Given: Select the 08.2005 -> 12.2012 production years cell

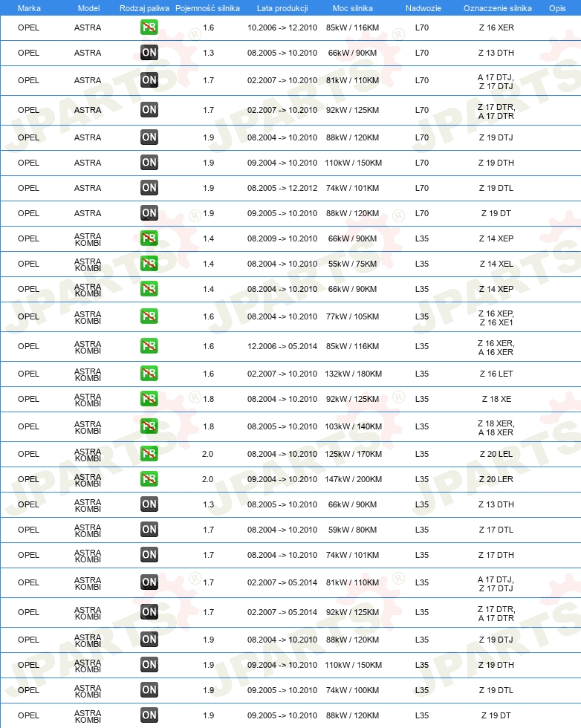Looking at the screenshot, I should (282, 188).
